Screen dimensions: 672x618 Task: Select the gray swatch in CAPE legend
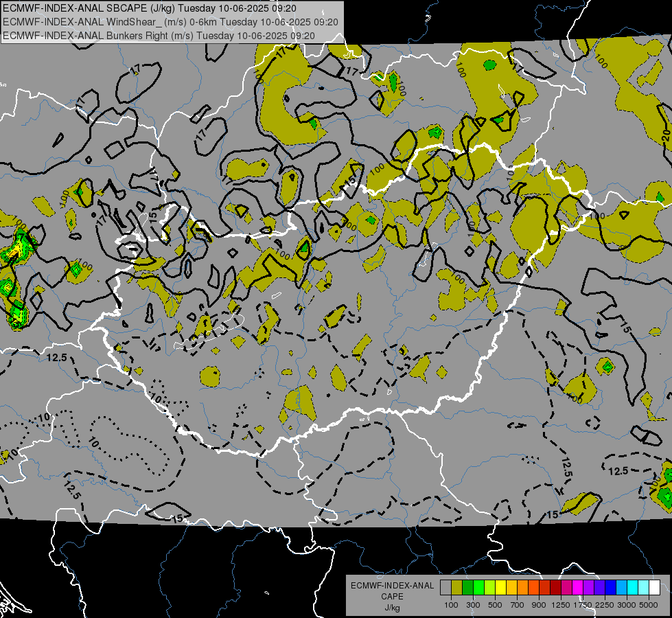click(445, 587)
